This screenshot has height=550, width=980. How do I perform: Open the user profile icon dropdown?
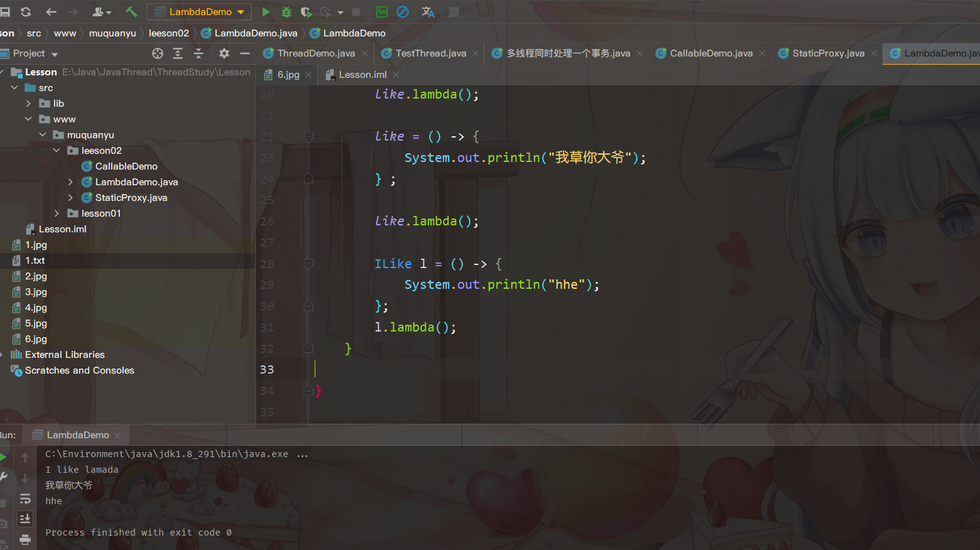[x=102, y=12]
